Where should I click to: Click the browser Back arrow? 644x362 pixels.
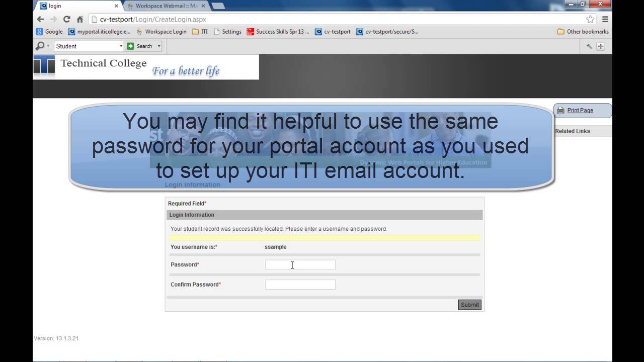click(x=41, y=19)
